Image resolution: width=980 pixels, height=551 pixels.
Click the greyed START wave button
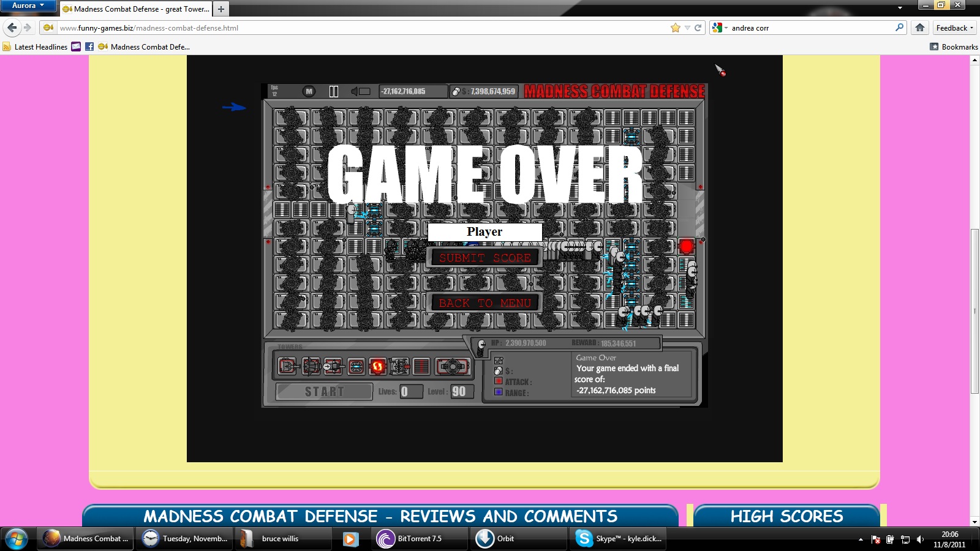click(x=324, y=392)
